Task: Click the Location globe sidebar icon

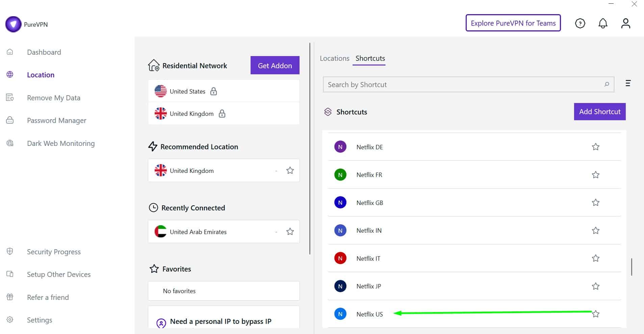Action: [10, 75]
